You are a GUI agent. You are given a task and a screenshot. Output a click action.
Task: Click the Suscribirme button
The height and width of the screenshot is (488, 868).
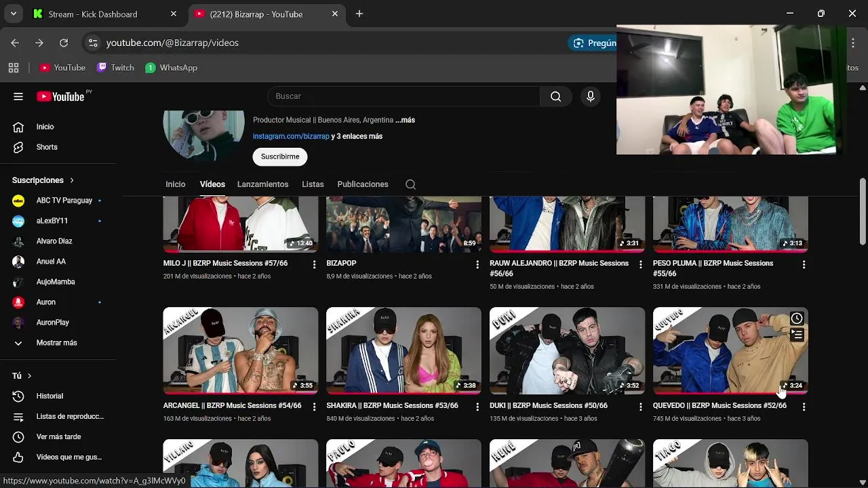click(x=280, y=157)
